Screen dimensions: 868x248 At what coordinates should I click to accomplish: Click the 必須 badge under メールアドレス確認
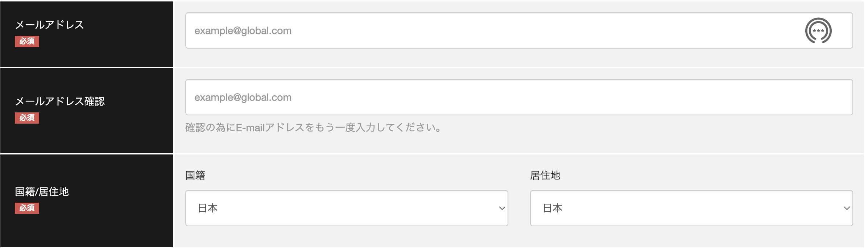tap(27, 118)
